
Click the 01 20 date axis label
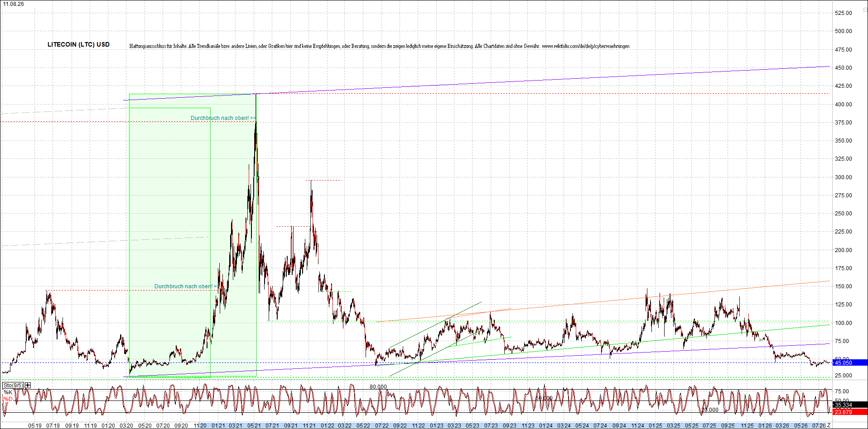tap(108, 426)
